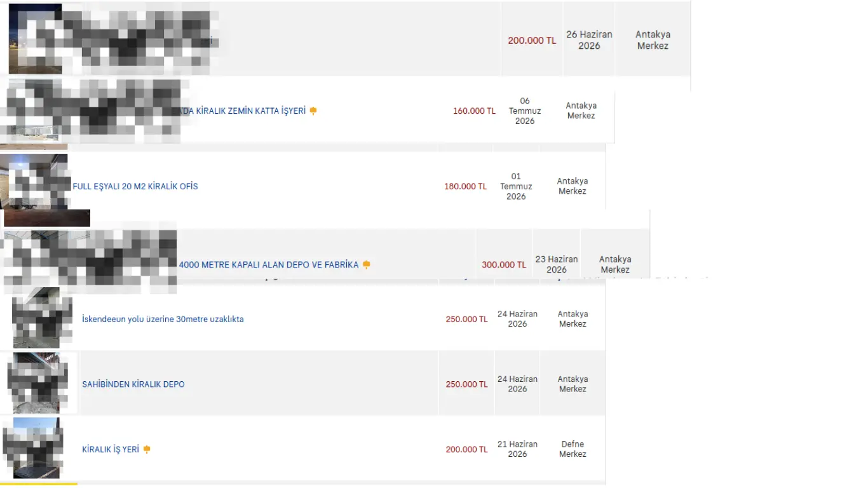The image size is (868, 488).
Task: Click orange badge next to DEPO VE FABRİKA title
Action: pos(366,264)
